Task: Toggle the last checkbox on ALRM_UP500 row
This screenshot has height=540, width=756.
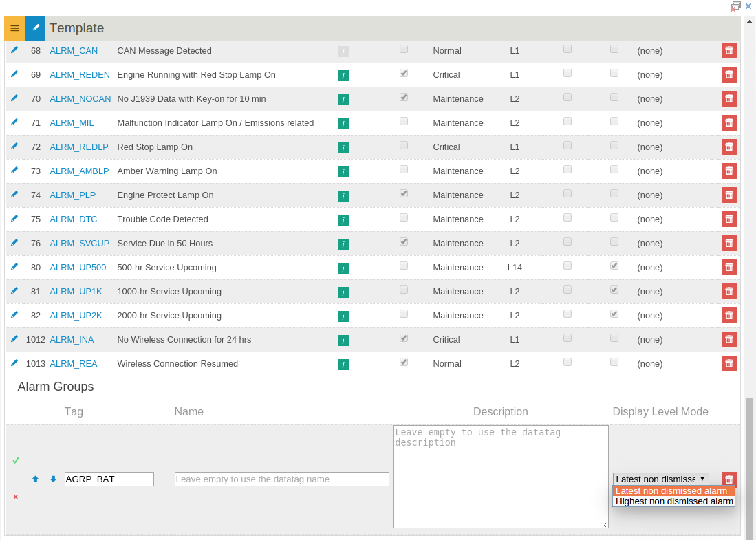Action: [x=614, y=266]
